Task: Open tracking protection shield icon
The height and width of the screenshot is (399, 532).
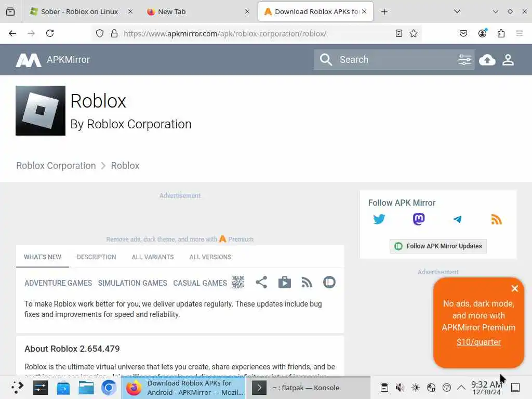Action: (99, 33)
